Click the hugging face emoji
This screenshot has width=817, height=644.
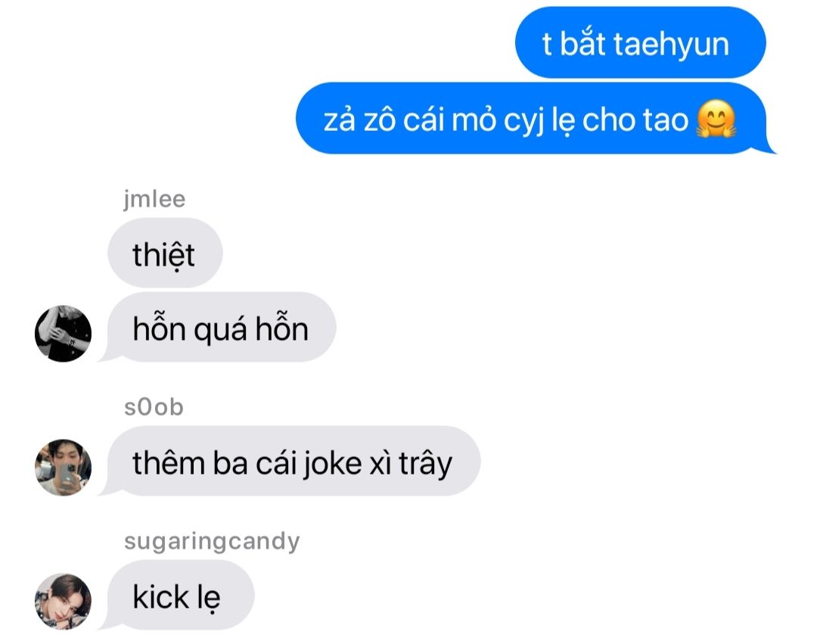716,119
